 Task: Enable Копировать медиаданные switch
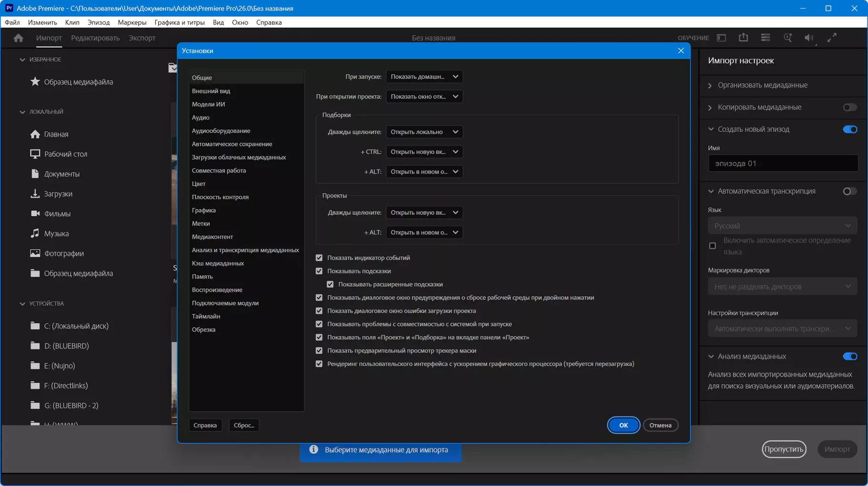click(x=850, y=107)
